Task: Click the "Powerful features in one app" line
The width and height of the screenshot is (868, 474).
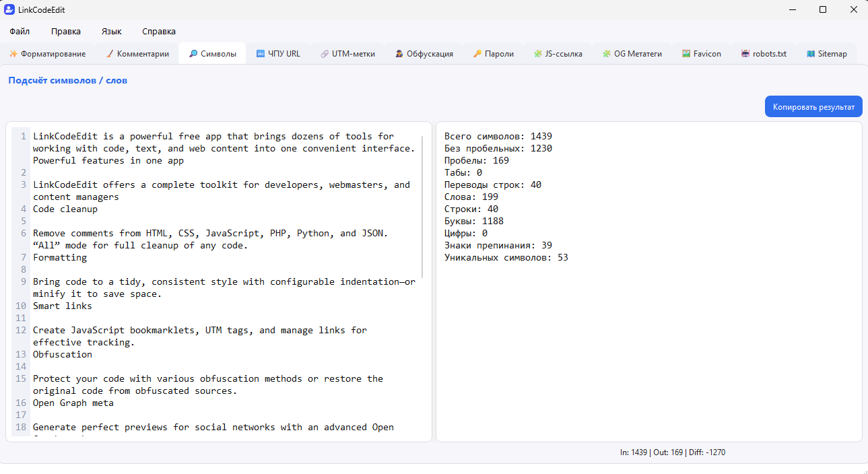Action: click(x=108, y=160)
